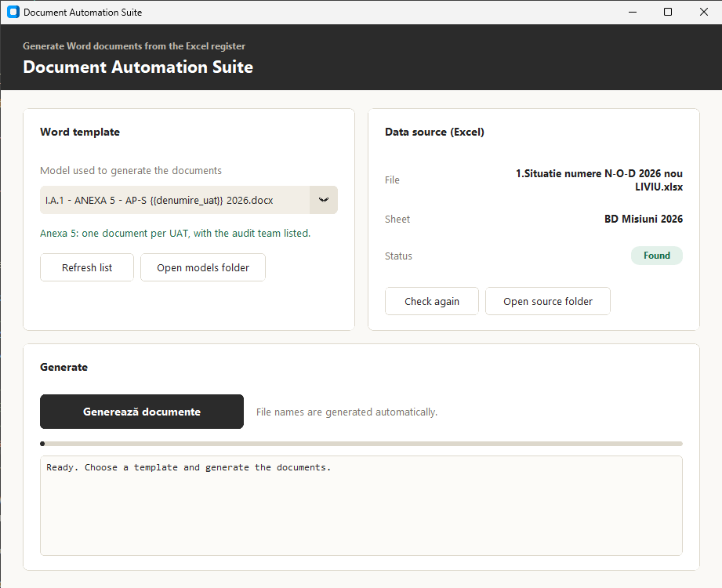Screen dimensions: 722x588
Task: Click the Status label
Action: pos(398,256)
